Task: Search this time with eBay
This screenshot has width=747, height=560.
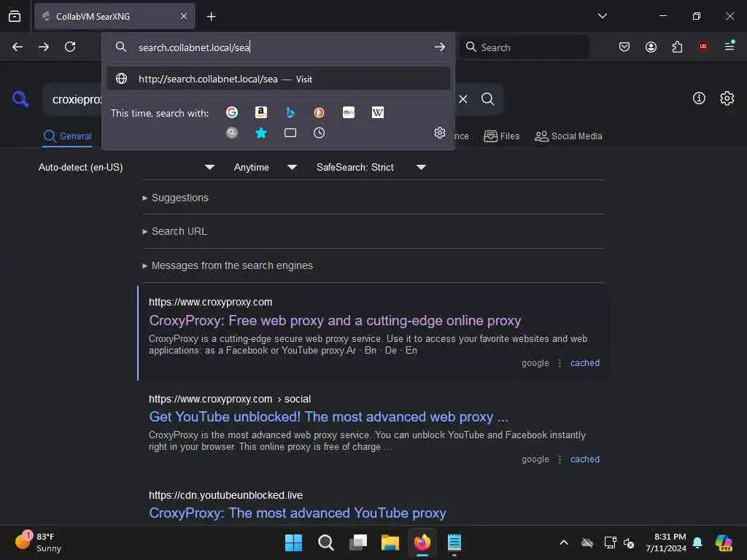Action: pyautogui.click(x=349, y=112)
